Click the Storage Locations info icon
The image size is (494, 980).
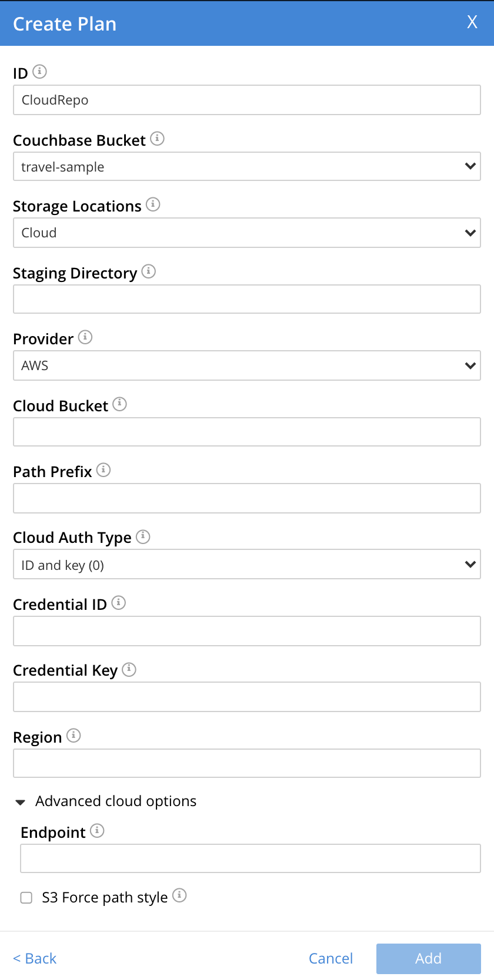point(153,204)
